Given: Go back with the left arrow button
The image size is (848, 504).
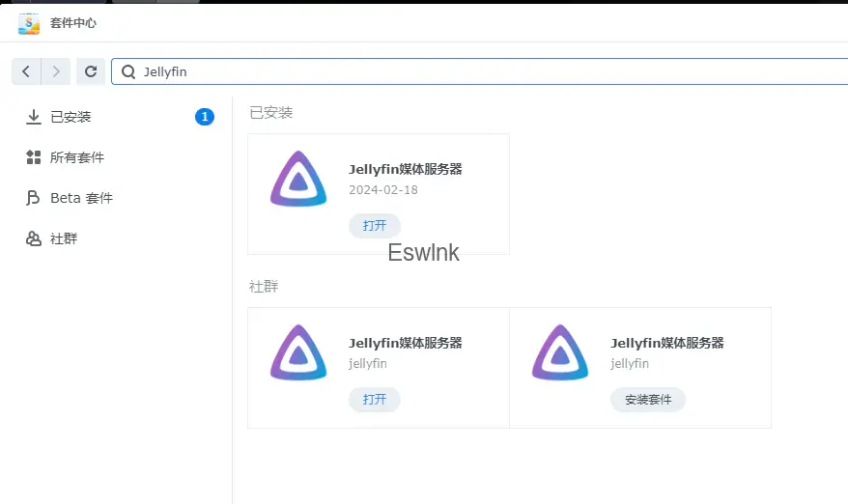Looking at the screenshot, I should tap(26, 71).
